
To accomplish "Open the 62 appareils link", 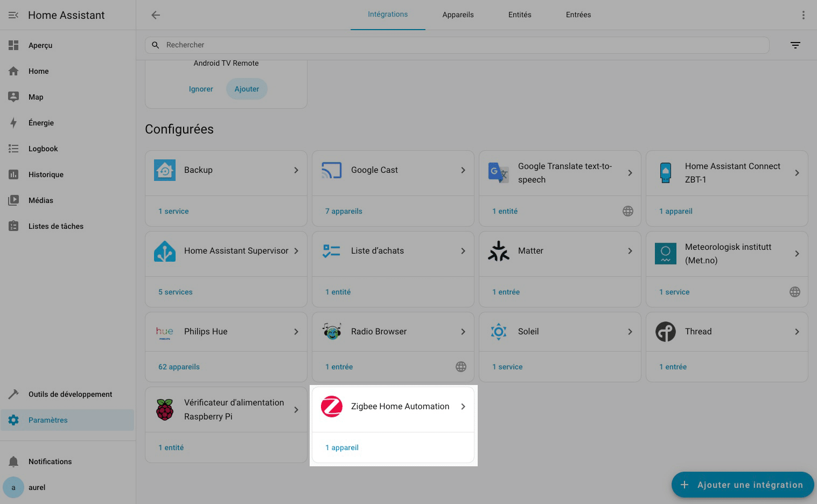I will [179, 367].
